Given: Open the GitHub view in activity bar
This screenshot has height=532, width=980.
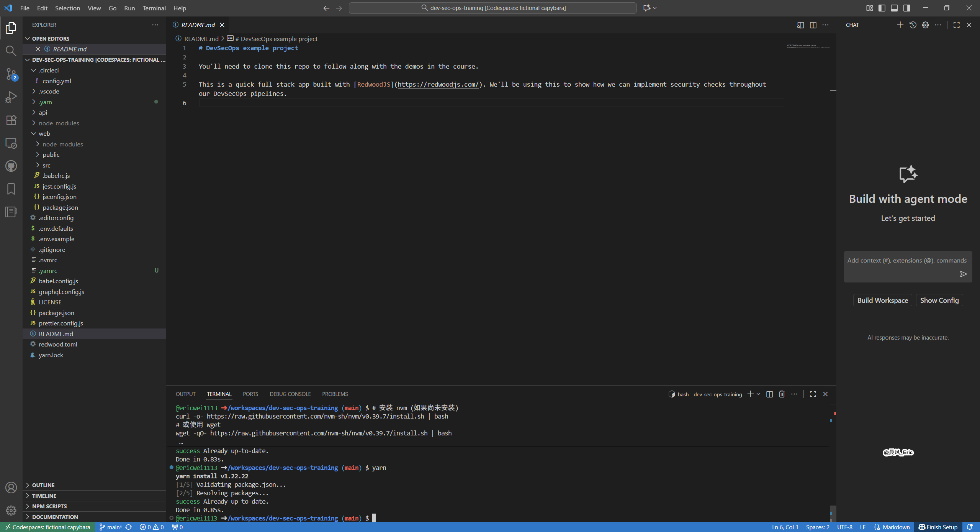Looking at the screenshot, I should (x=11, y=166).
